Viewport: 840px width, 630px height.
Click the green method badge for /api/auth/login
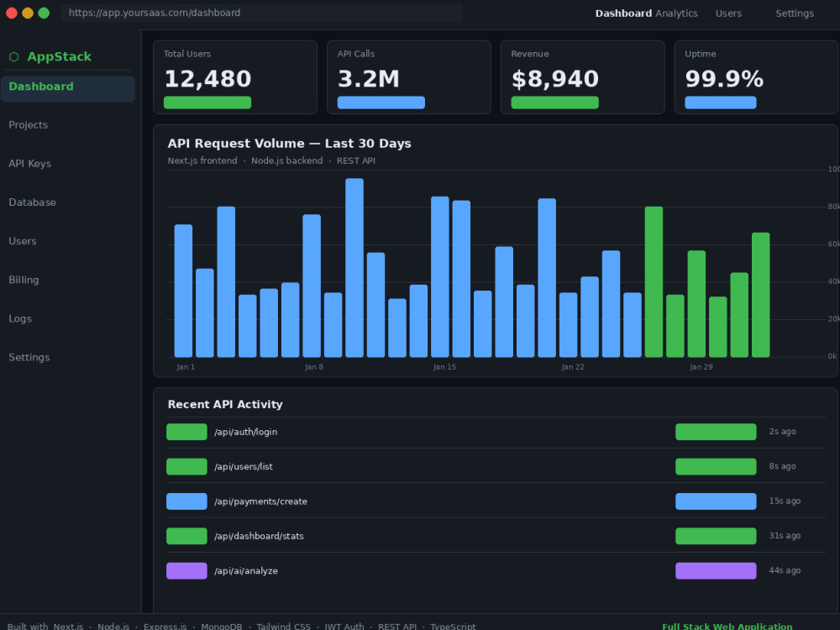(x=186, y=432)
